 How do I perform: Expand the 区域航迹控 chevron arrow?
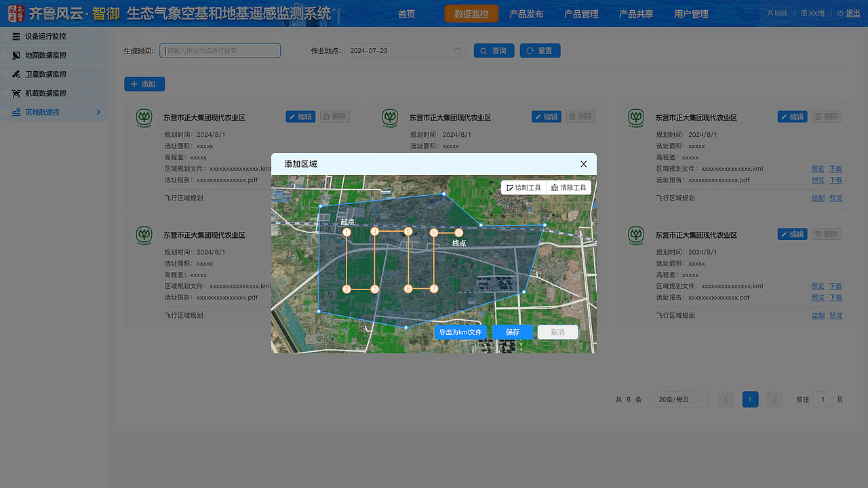pyautogui.click(x=98, y=113)
